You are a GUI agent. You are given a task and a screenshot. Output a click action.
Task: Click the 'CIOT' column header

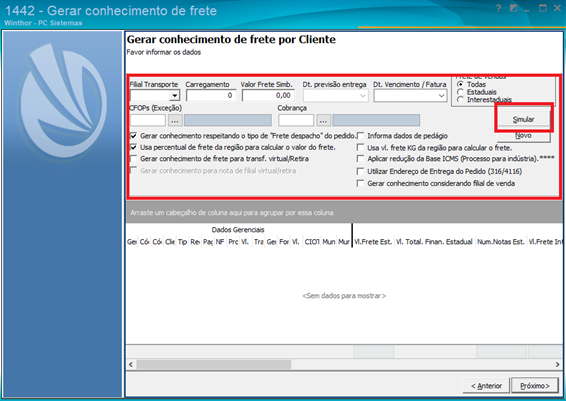(x=312, y=242)
